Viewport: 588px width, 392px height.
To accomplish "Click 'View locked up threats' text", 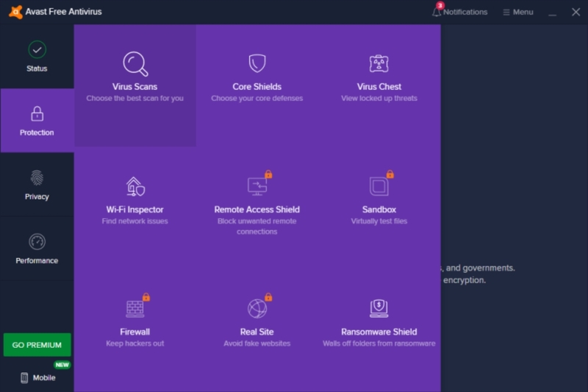I will (379, 99).
